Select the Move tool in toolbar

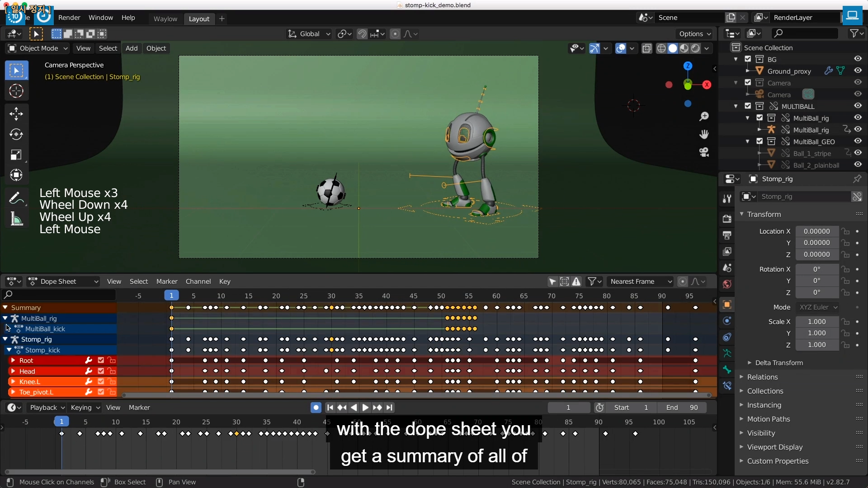(16, 113)
